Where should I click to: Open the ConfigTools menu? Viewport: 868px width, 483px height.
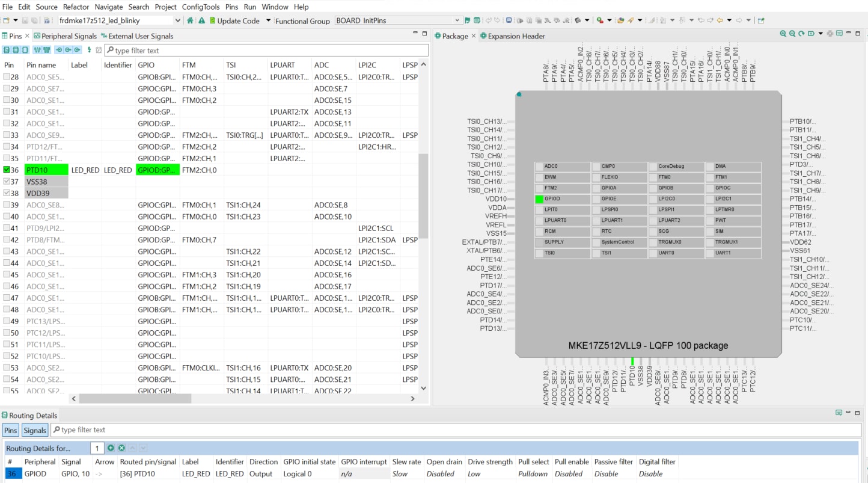click(x=201, y=7)
